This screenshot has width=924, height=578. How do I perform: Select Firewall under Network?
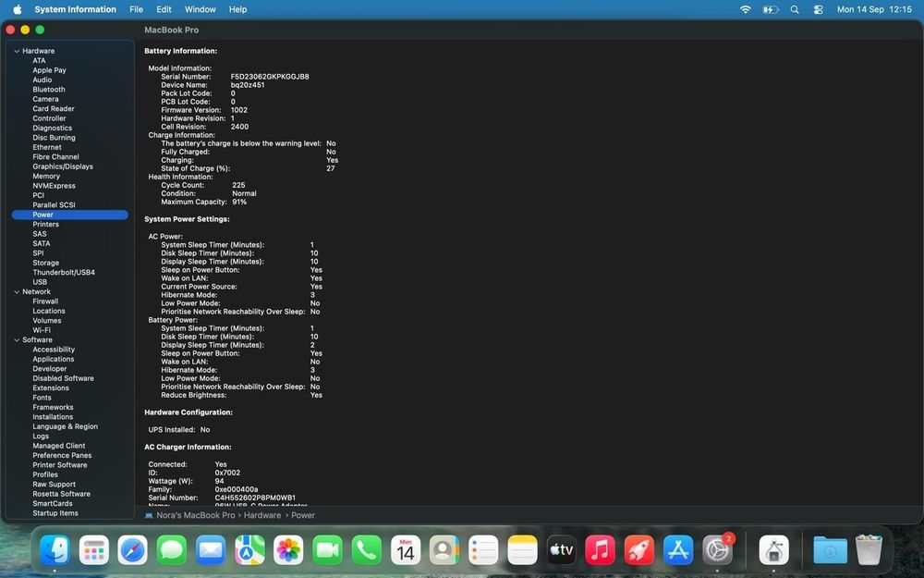(x=45, y=301)
